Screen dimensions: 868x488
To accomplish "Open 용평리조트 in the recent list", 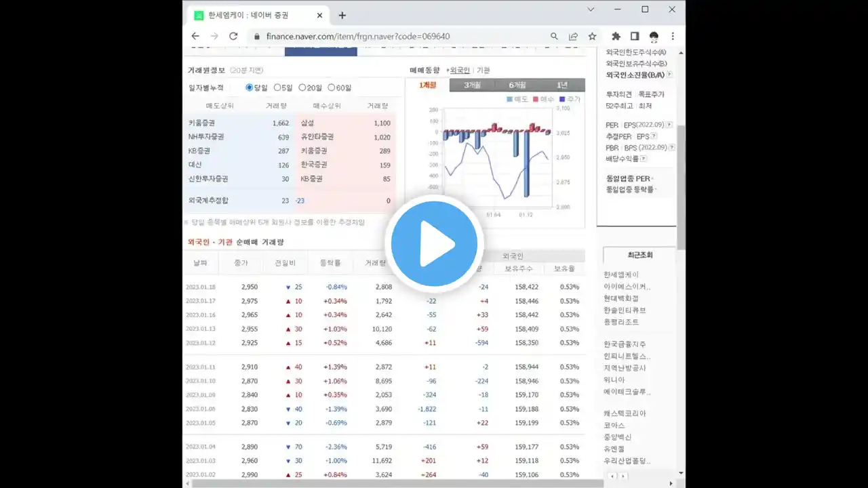I will [x=621, y=322].
